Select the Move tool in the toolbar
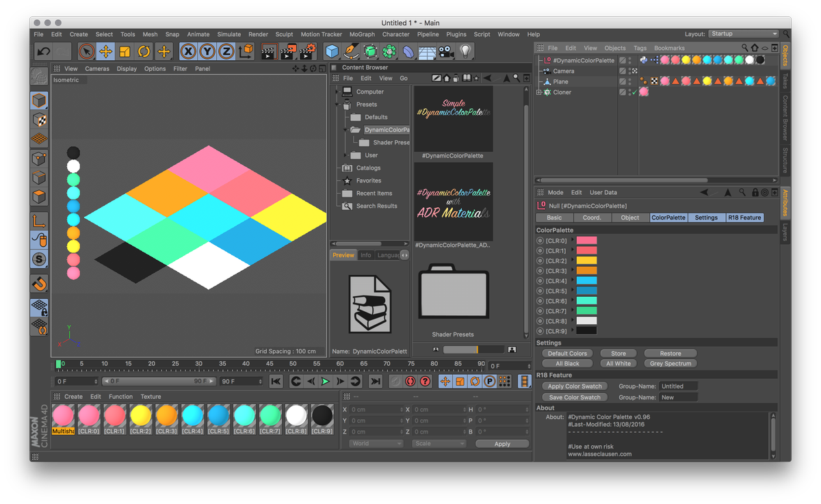This screenshot has height=504, width=821. point(105,51)
